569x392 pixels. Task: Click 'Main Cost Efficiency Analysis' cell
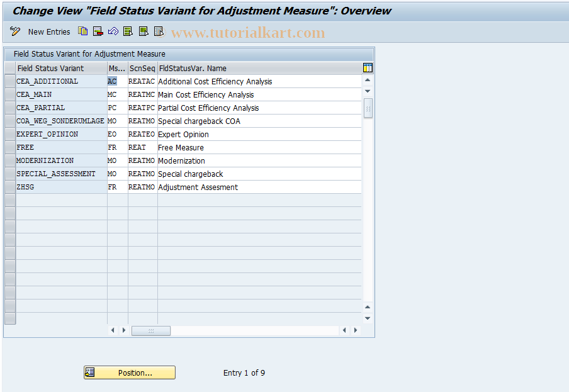point(259,94)
